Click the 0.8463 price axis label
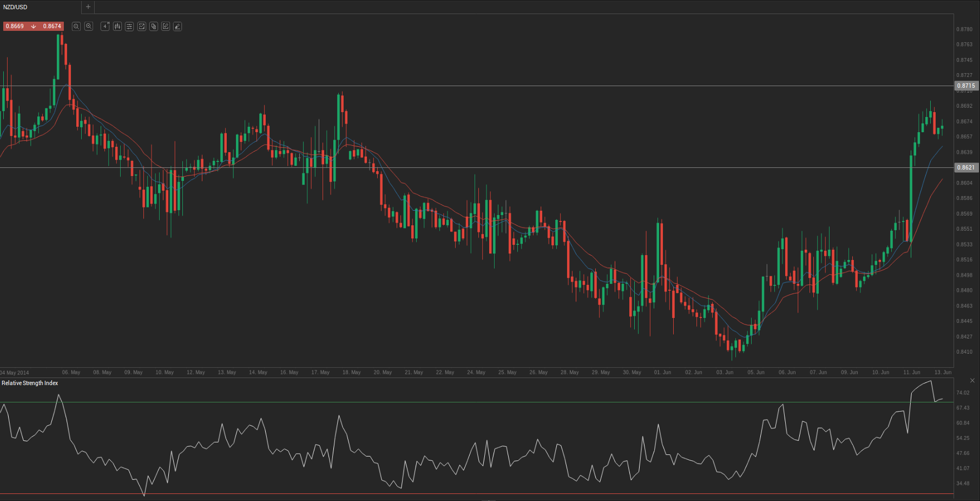980x501 pixels. pyautogui.click(x=964, y=306)
